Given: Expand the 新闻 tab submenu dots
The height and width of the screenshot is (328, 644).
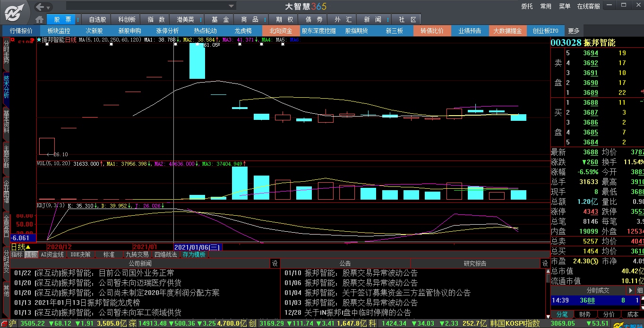Looking at the screenshot, I should 389,19.
